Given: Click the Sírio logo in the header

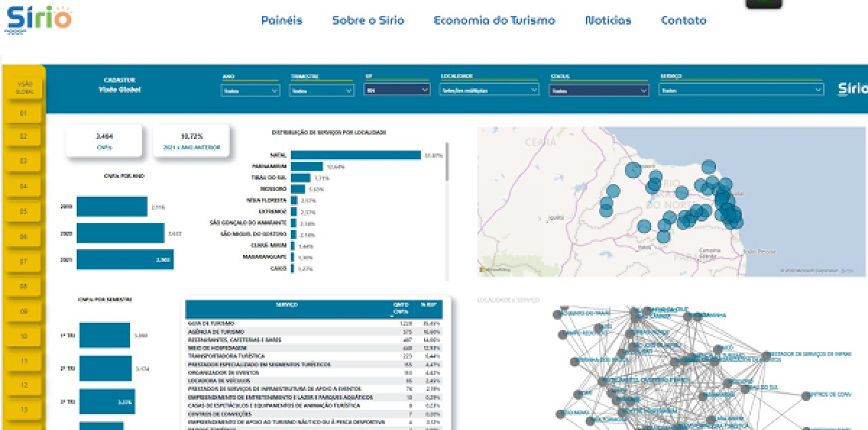Looking at the screenshot, I should (x=39, y=17).
